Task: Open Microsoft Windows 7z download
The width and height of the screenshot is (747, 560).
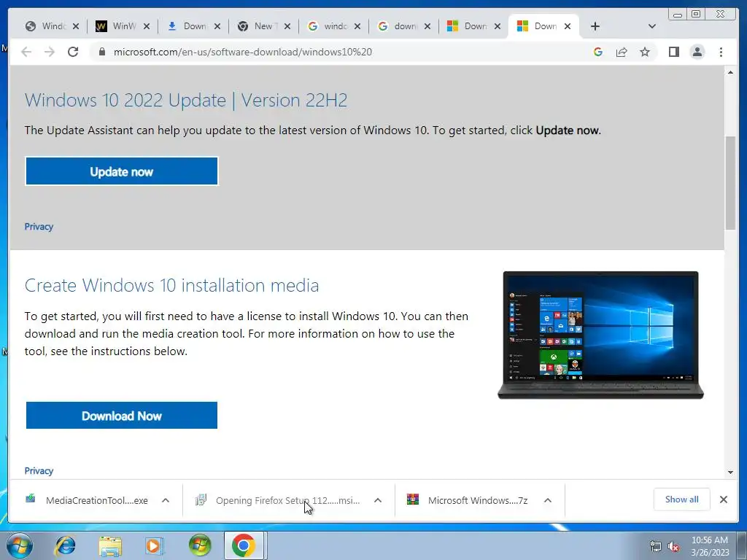Action: click(467, 500)
